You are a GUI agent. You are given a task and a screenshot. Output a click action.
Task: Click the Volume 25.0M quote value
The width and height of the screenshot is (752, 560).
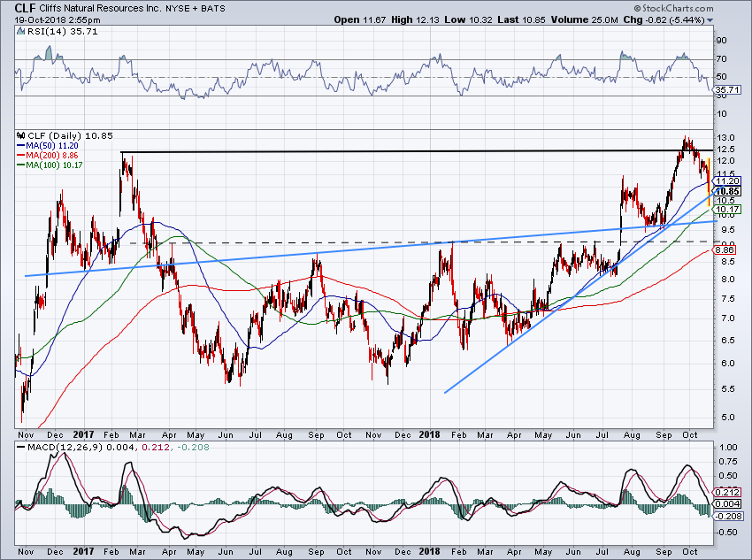tap(584, 20)
